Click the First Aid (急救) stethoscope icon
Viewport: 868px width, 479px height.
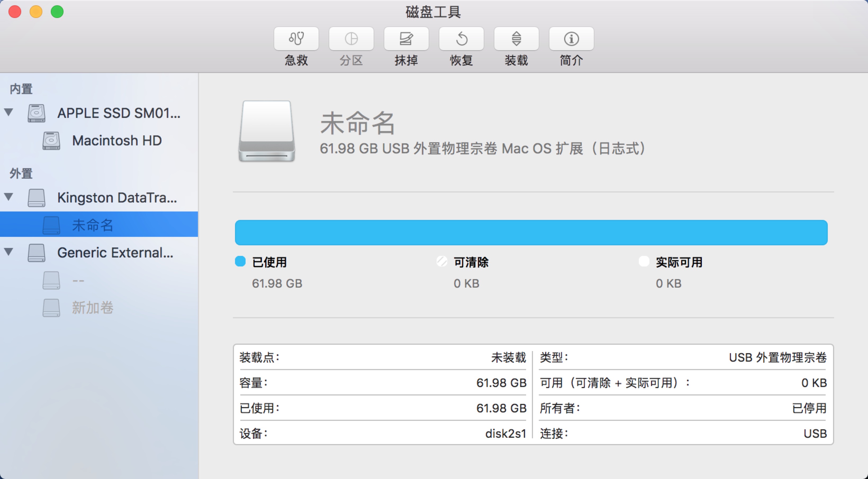tap(296, 39)
